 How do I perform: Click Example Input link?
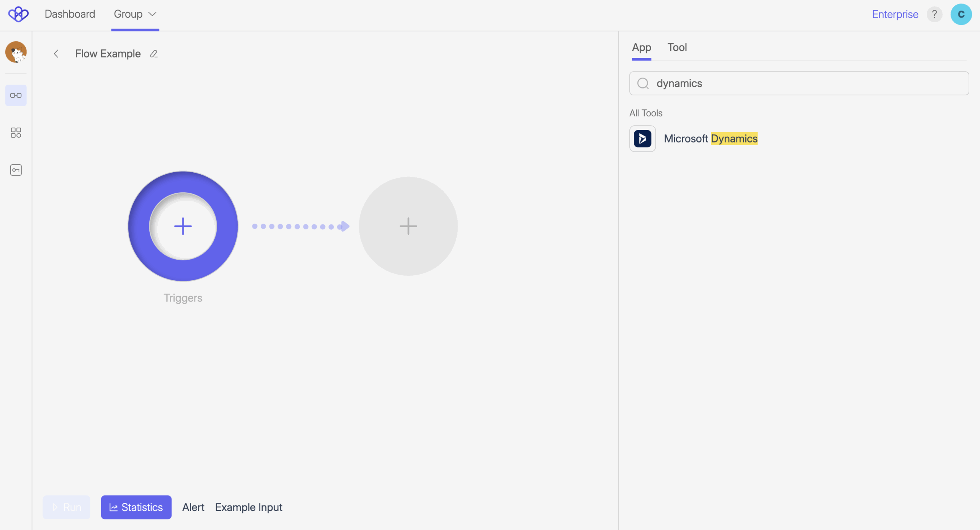pyautogui.click(x=248, y=507)
